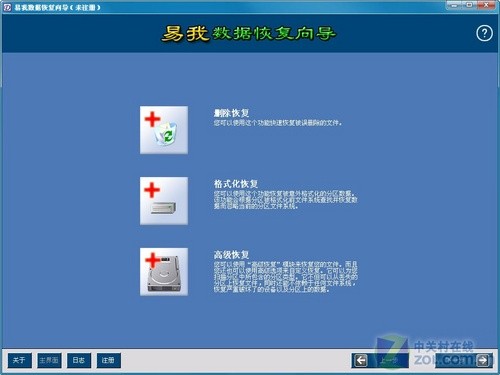Minimize the data recovery wizard window
The width and height of the screenshot is (500, 375).
454,5
